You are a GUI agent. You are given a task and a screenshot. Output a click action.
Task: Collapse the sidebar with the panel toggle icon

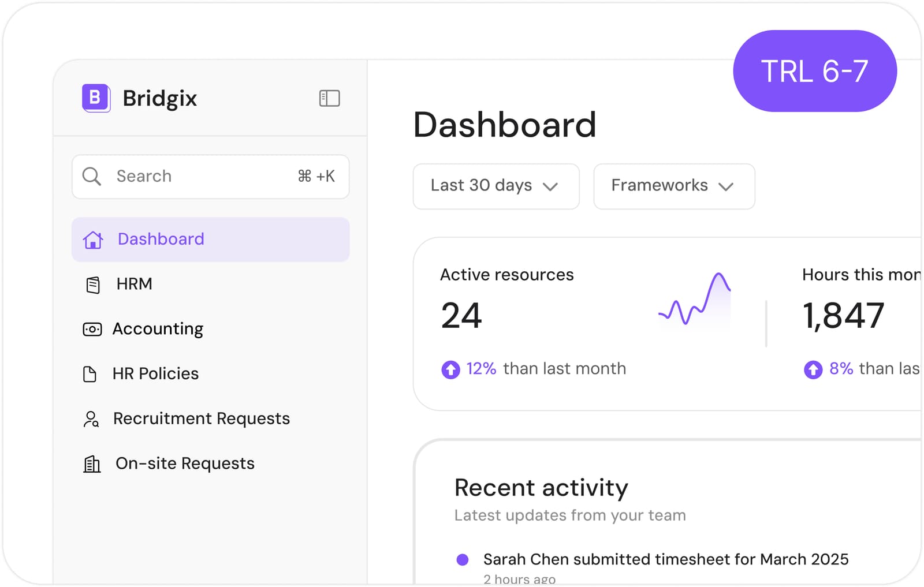[x=329, y=98]
